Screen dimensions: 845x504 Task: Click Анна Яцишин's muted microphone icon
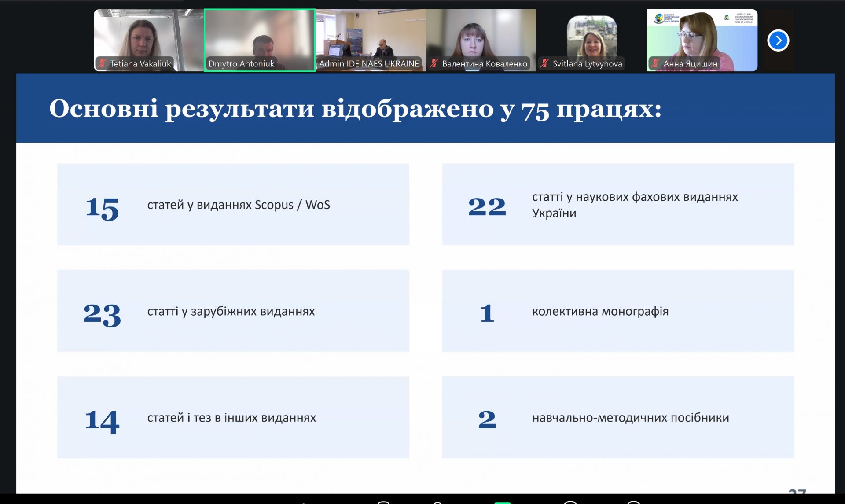655,63
